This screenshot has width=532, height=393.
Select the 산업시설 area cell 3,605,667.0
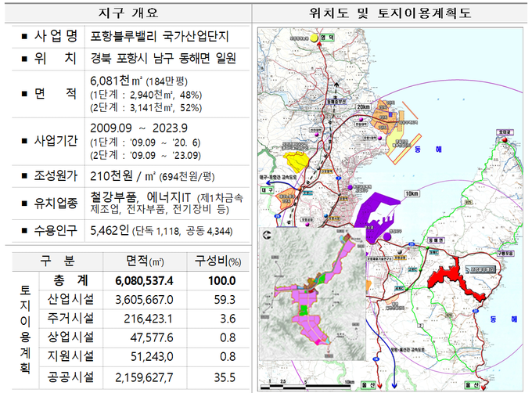[143, 299]
